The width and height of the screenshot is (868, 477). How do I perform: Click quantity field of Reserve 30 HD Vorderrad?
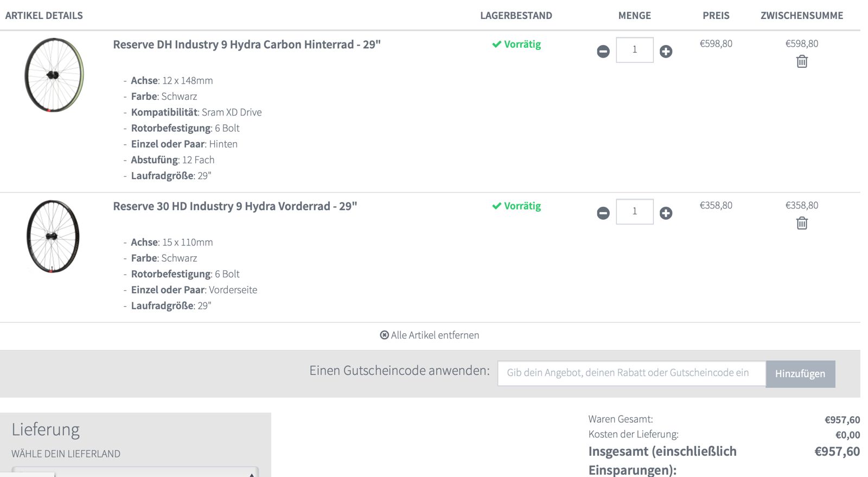(635, 212)
